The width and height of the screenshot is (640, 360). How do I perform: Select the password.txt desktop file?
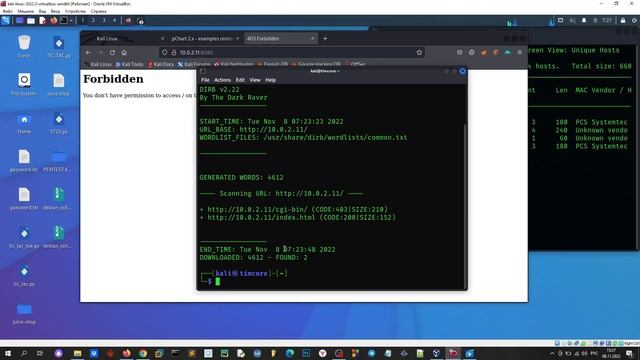tap(24, 198)
